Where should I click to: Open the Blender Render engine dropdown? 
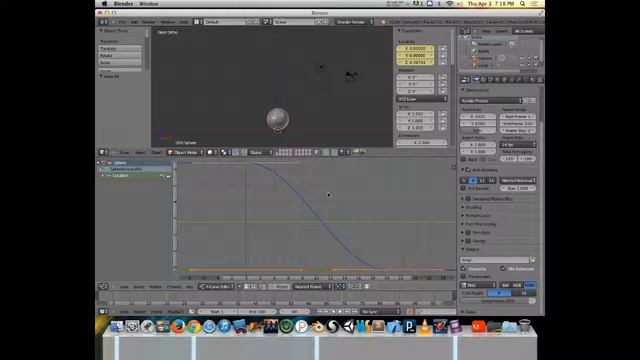click(354, 22)
